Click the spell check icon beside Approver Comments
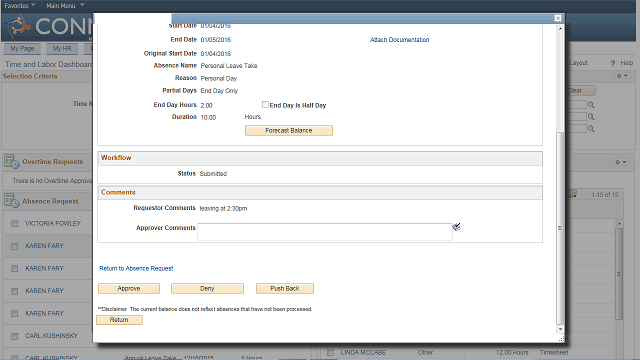Screen dimensions: 640x360 456,227
